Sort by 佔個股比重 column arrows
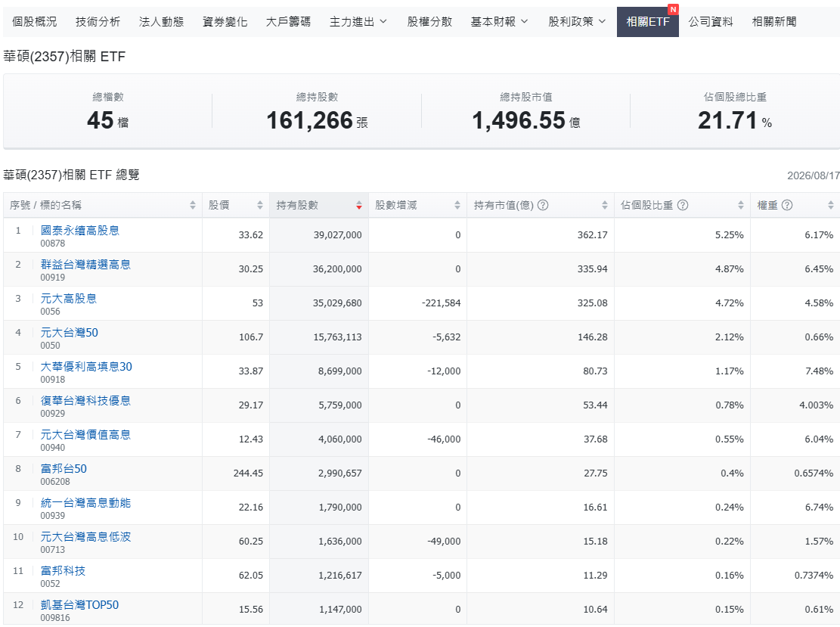 [741, 205]
